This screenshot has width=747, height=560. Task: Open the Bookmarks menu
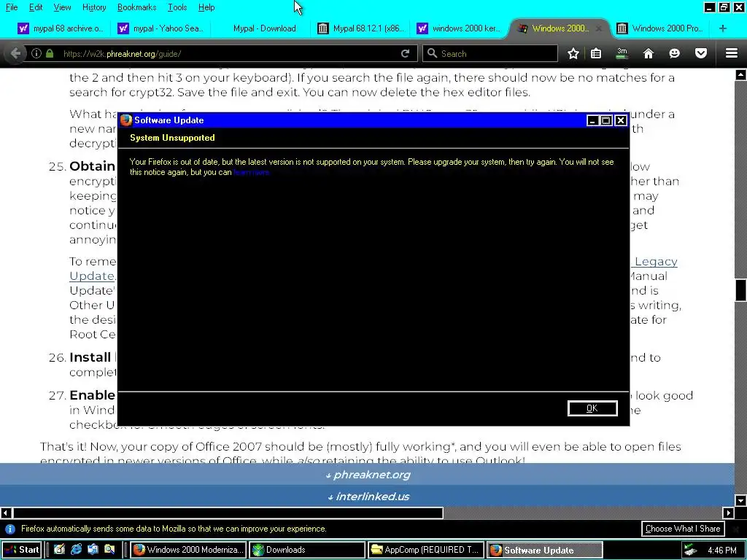tap(136, 7)
